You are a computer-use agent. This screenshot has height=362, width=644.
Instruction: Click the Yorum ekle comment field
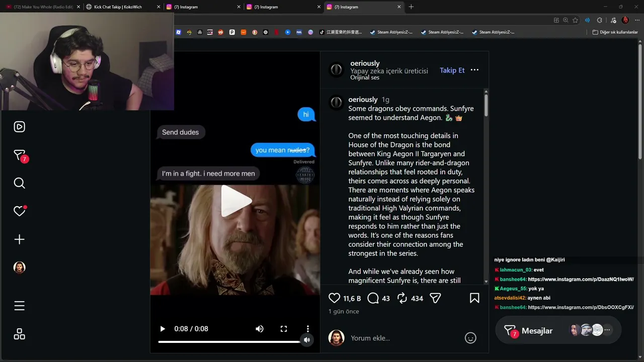coord(404,338)
